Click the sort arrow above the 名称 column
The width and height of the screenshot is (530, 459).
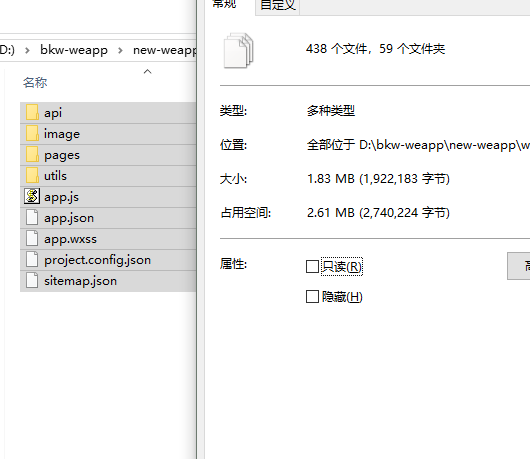tap(147, 71)
